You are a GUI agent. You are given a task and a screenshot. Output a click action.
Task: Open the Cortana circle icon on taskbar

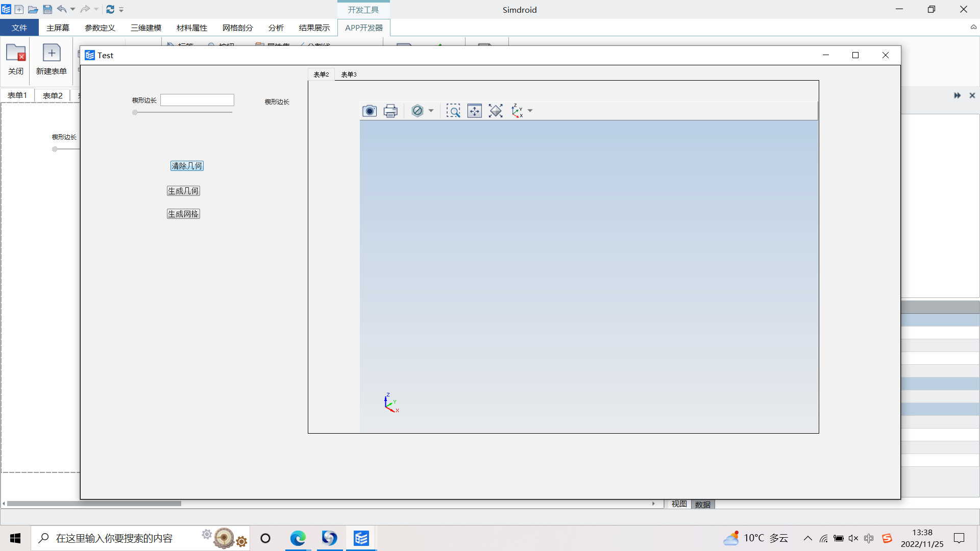point(265,538)
